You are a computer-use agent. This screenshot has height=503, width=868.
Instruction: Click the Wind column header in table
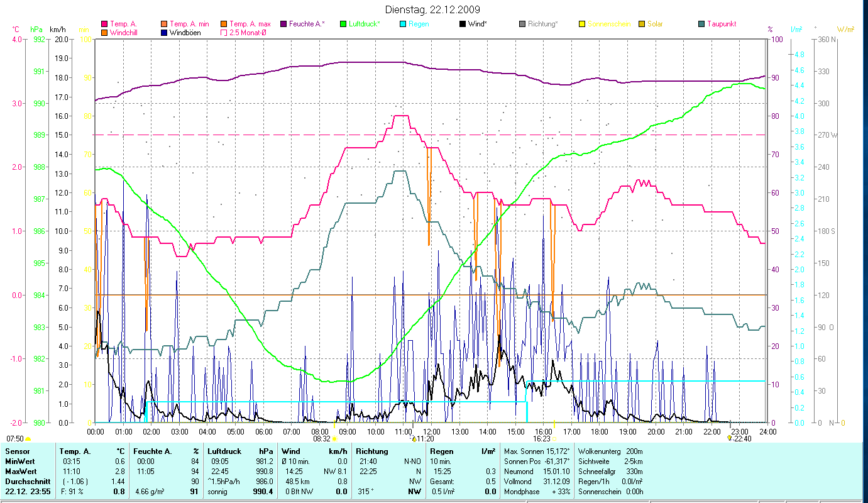[x=291, y=451]
